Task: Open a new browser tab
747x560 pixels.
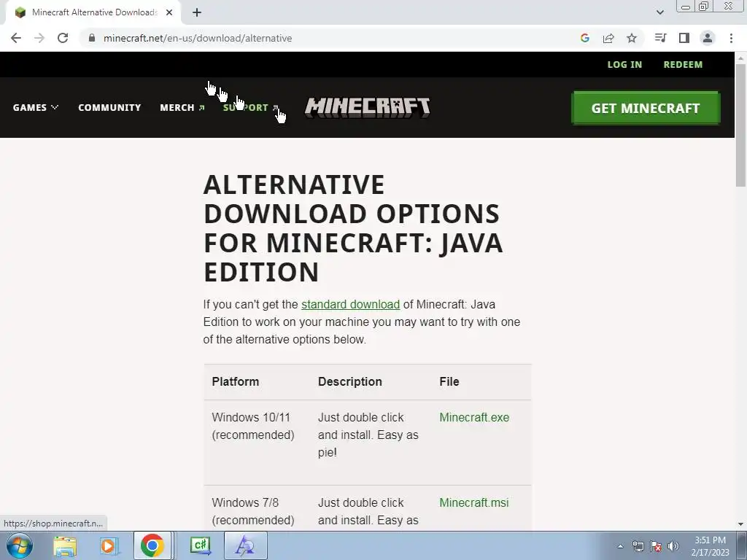Action: click(x=197, y=12)
